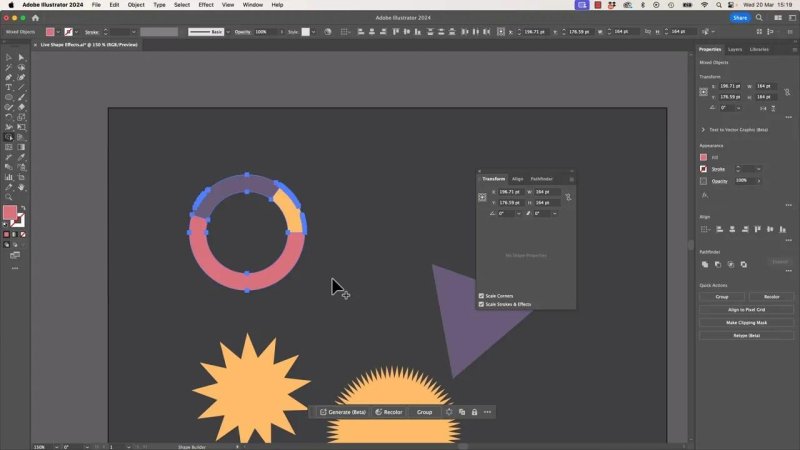Expand Properties opacity slider arrow
This screenshot has height=450, width=800.
(759, 181)
